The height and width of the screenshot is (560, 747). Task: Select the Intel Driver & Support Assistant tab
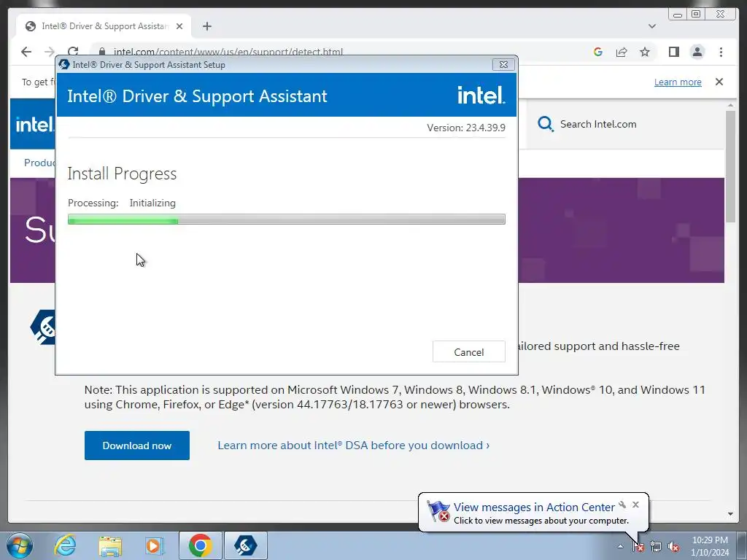coord(104,26)
